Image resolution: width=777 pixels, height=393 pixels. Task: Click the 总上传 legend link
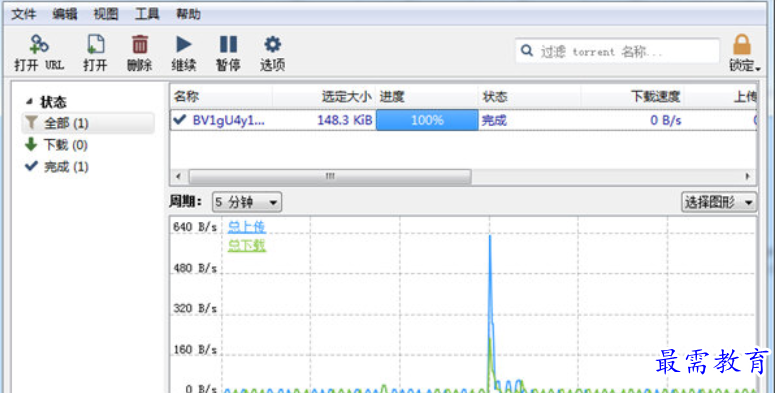pyautogui.click(x=247, y=226)
